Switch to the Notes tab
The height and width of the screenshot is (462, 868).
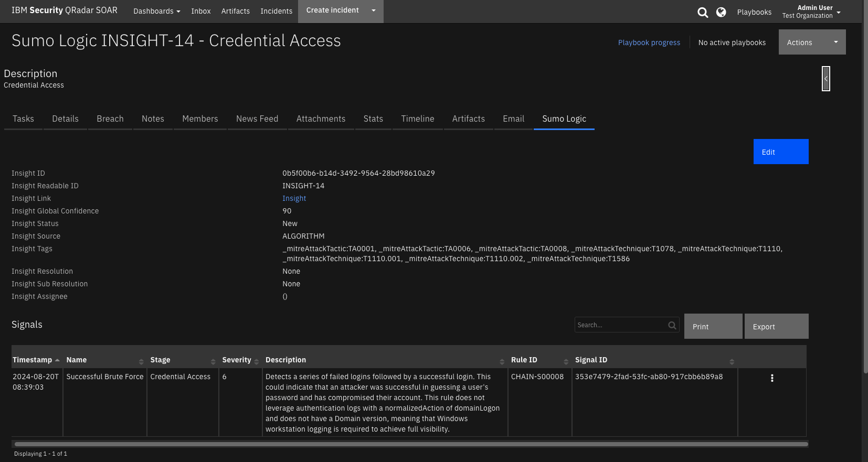153,119
